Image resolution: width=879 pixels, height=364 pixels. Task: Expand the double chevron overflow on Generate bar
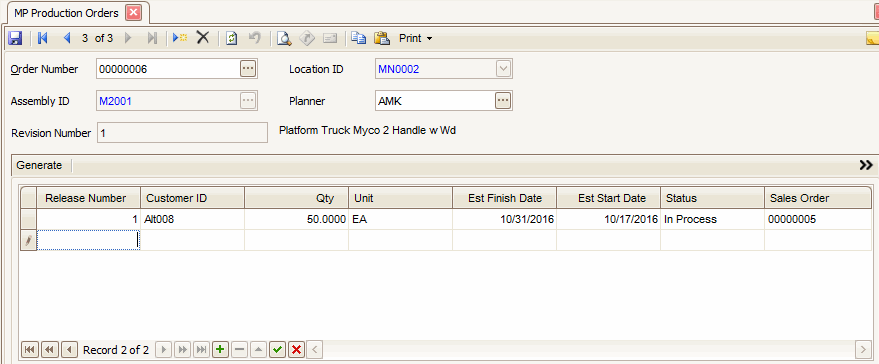(x=866, y=165)
